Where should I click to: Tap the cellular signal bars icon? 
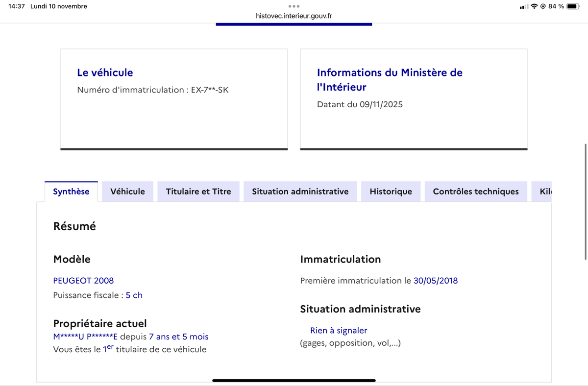pyautogui.click(x=524, y=6)
